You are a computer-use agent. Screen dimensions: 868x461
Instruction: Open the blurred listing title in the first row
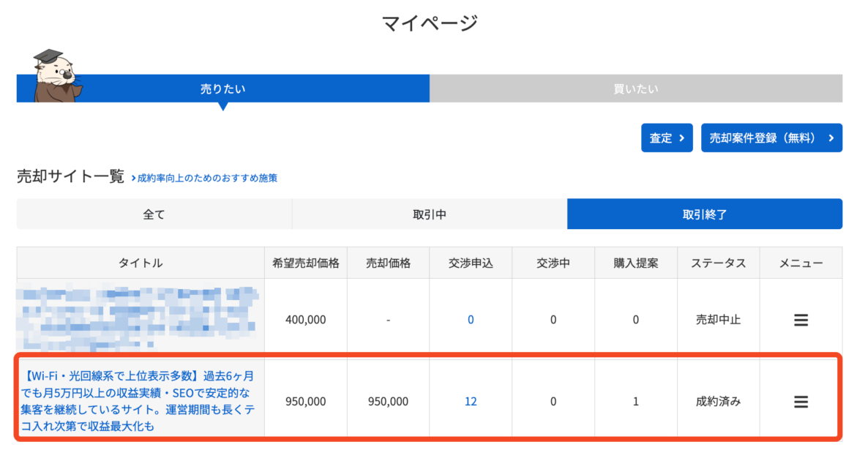tap(141, 319)
